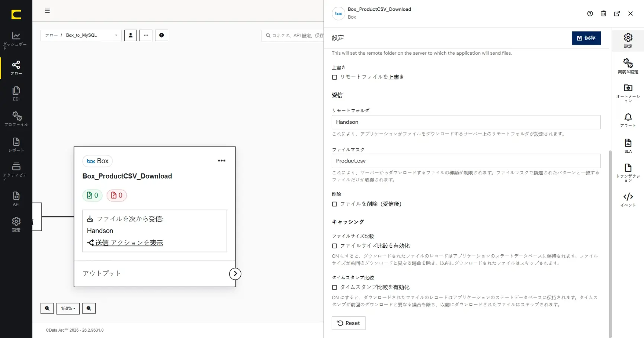Open the レポート sidebar item

pos(16,145)
